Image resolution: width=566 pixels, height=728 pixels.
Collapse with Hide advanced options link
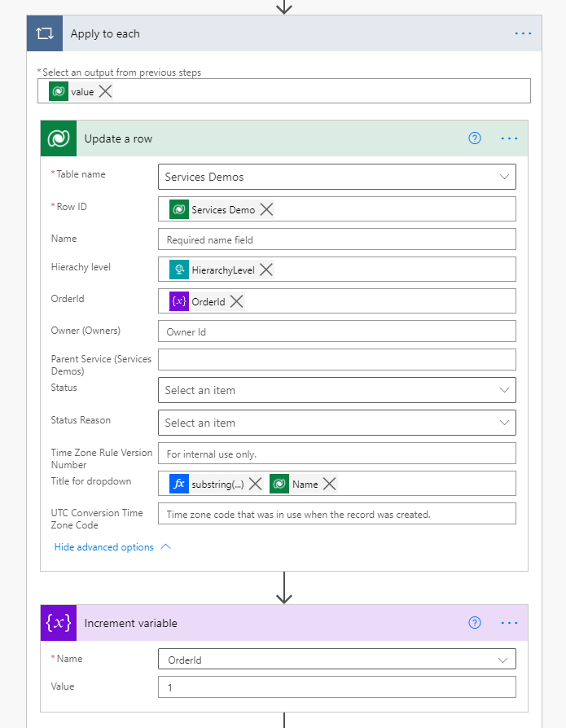coord(112,547)
